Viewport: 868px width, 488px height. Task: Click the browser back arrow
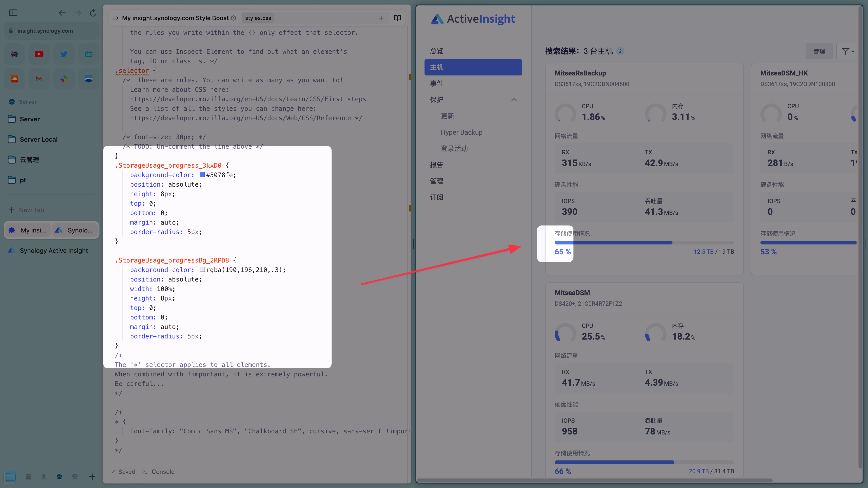point(62,13)
